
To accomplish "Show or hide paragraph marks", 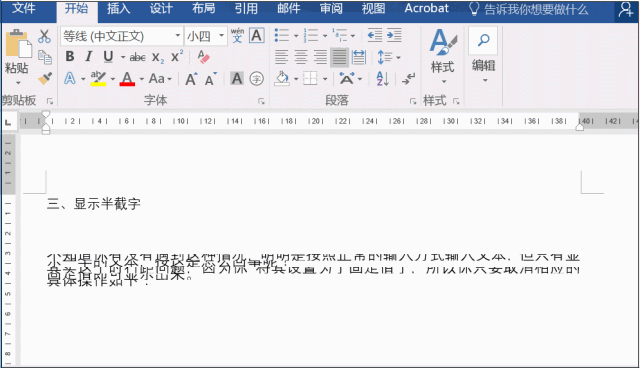I will (x=408, y=78).
